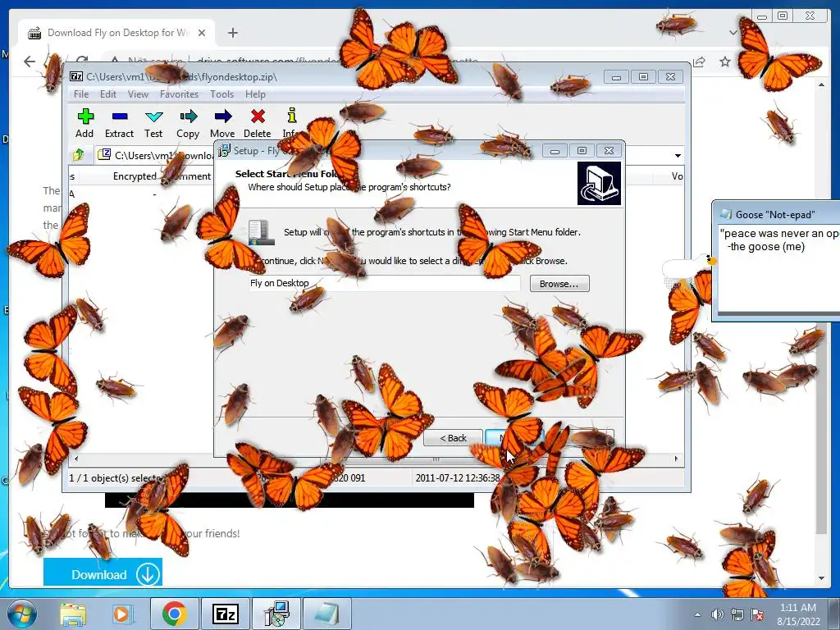Open the Favorites menu in 7-Zip
This screenshot has width=840, height=630.
pos(179,94)
